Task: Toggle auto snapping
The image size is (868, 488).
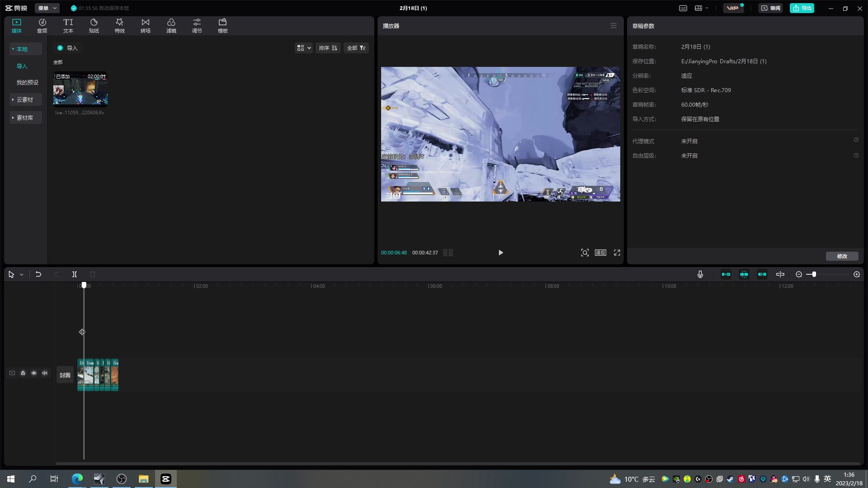Action: click(744, 274)
